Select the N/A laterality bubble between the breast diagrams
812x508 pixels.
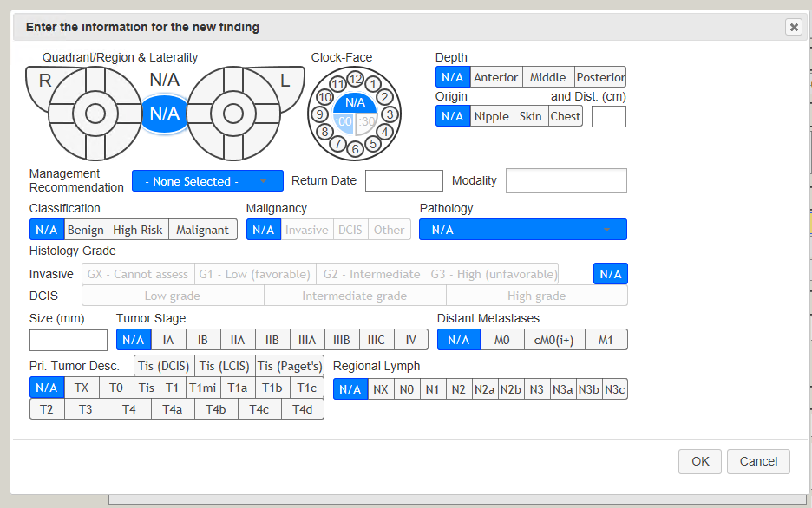164,112
